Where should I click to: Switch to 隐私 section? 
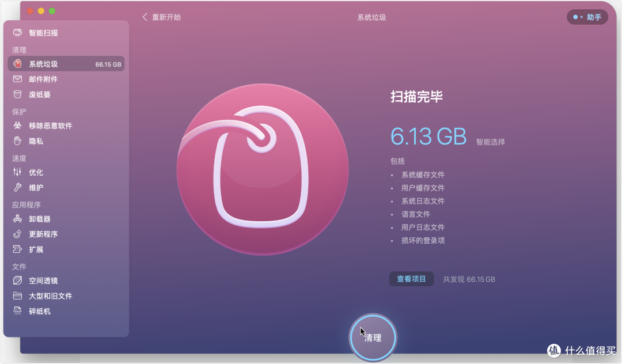click(x=66, y=141)
